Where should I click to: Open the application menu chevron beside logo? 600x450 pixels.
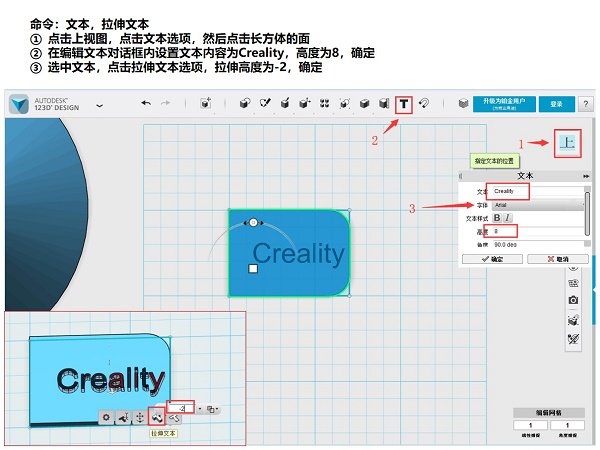(99, 105)
